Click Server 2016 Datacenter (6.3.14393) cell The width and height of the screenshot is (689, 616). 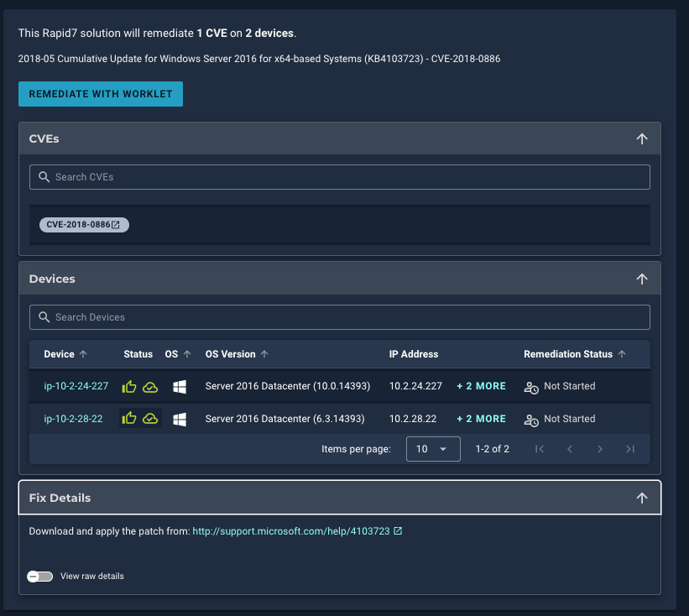(284, 419)
